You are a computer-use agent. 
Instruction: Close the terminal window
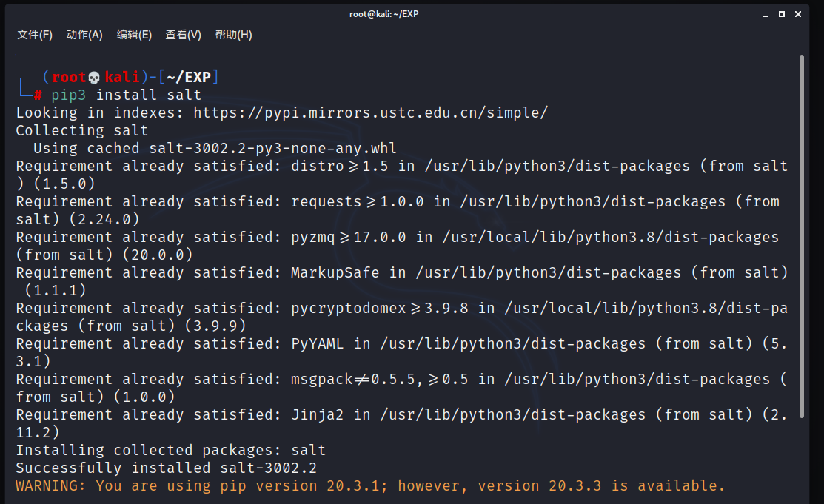tap(798, 14)
